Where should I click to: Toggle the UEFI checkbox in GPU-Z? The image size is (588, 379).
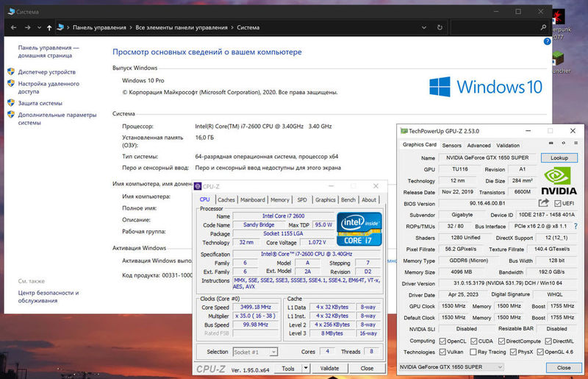coord(558,203)
